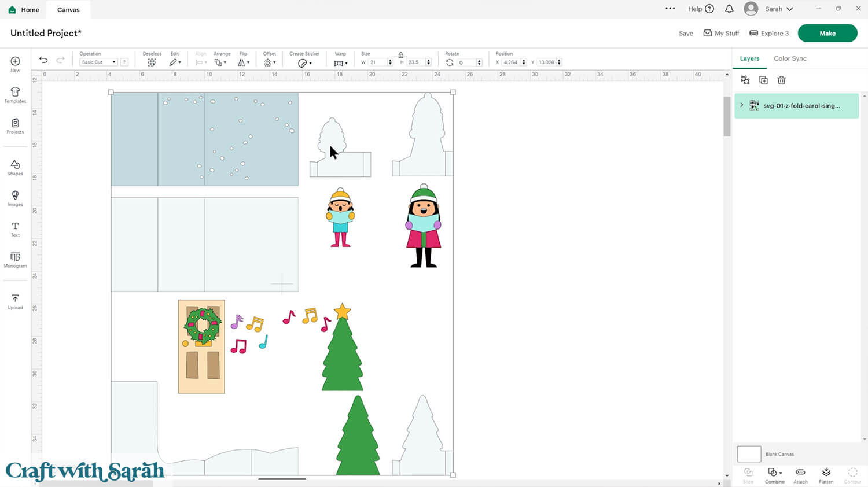Screen dimensions: 868x487
Task: Click the Ungroup icon in Layers panel
Action: (745, 80)
